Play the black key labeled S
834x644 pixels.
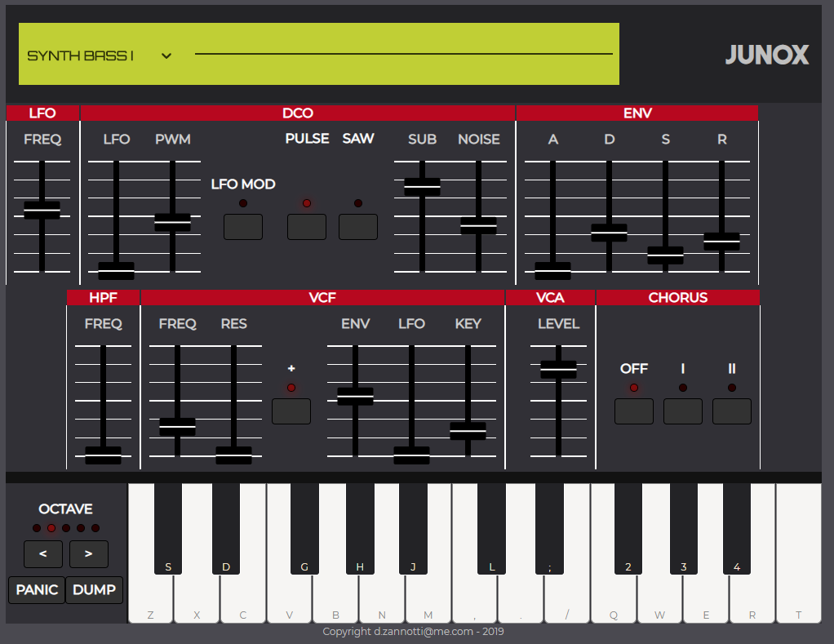[x=168, y=529]
